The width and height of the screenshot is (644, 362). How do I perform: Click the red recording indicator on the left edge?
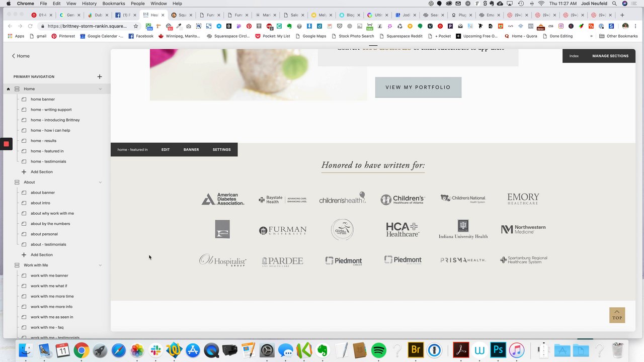click(x=6, y=144)
